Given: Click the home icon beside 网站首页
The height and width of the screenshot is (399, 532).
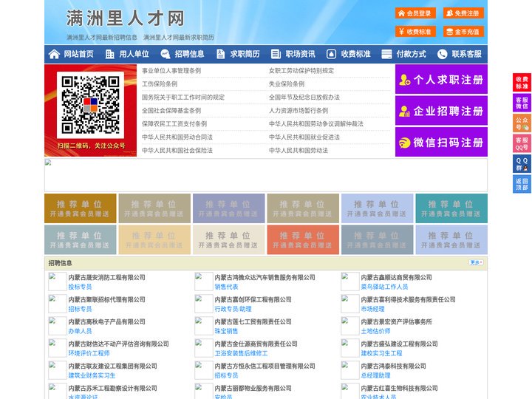Looking at the screenshot, I should click(x=54, y=54).
